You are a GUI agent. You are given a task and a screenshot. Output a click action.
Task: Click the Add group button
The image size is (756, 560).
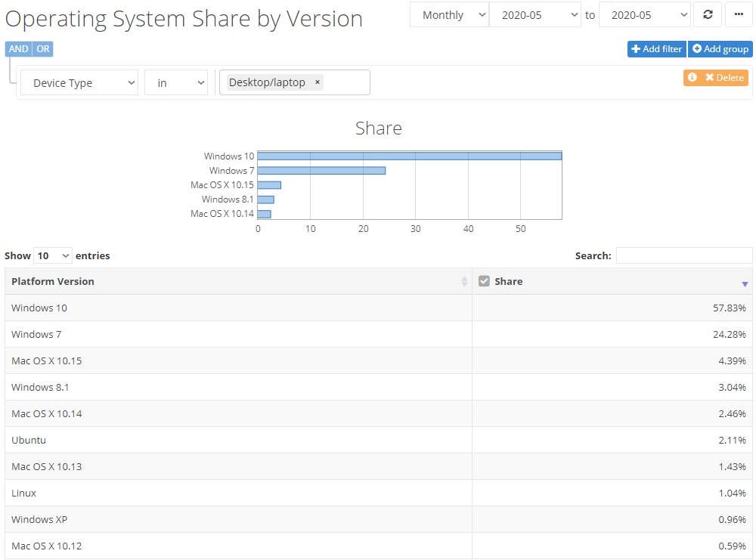pyautogui.click(x=720, y=48)
